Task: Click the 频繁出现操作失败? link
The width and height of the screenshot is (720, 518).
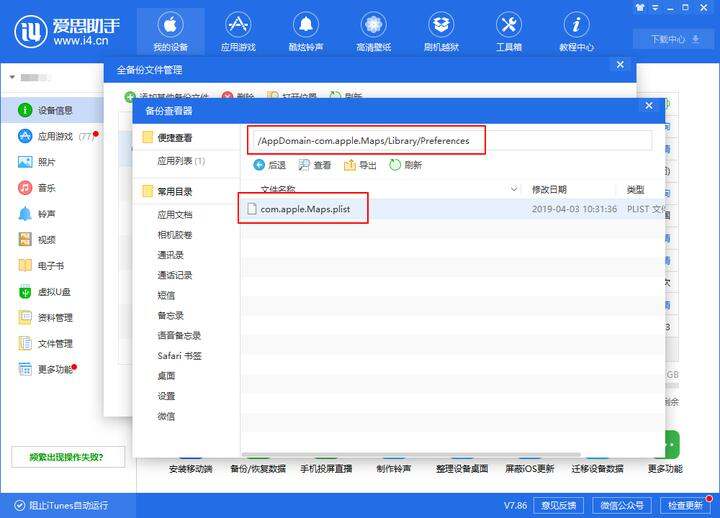Action: click(x=68, y=457)
